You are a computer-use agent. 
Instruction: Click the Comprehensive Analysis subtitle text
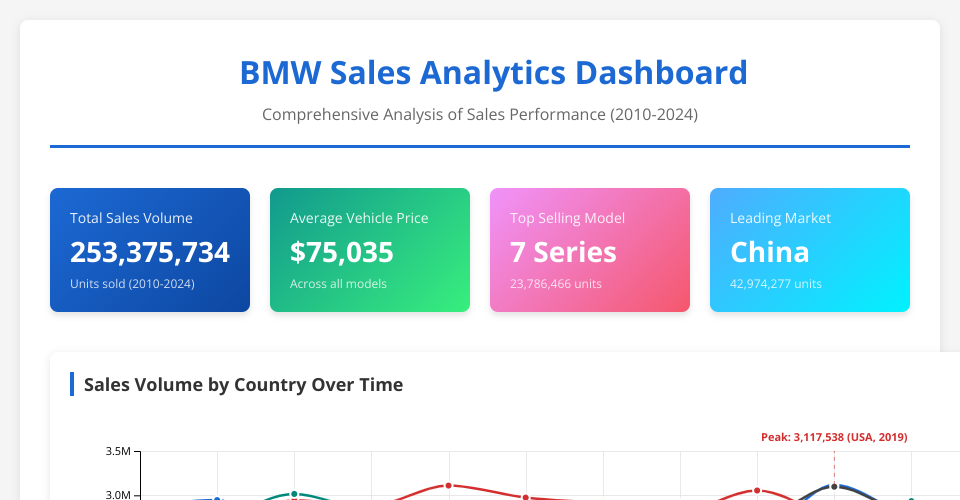click(480, 115)
